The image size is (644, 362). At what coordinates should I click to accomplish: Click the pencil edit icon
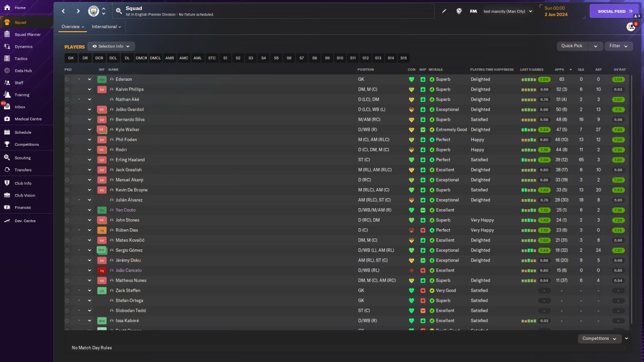pyautogui.click(x=444, y=11)
